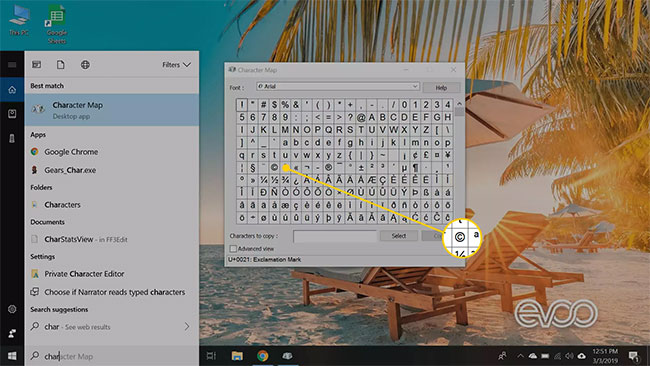650x366 pixels.
Task: Click the Help button in Character Map
Action: click(441, 88)
